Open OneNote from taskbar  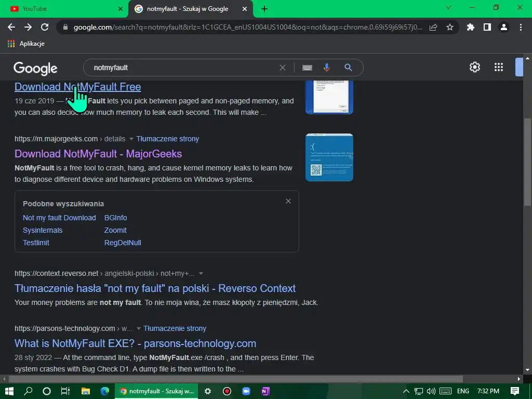pyautogui.click(x=265, y=391)
